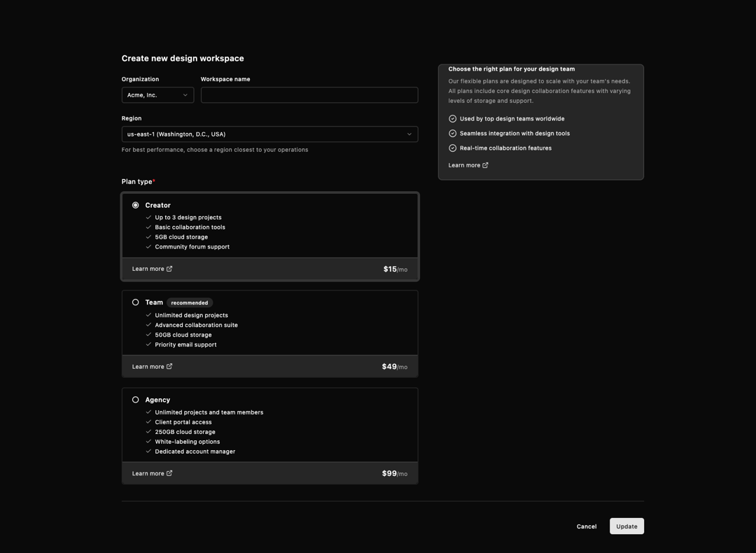
Task: Click checkmark icon next to 'Advanced collaboration suite'
Action: [x=148, y=325]
